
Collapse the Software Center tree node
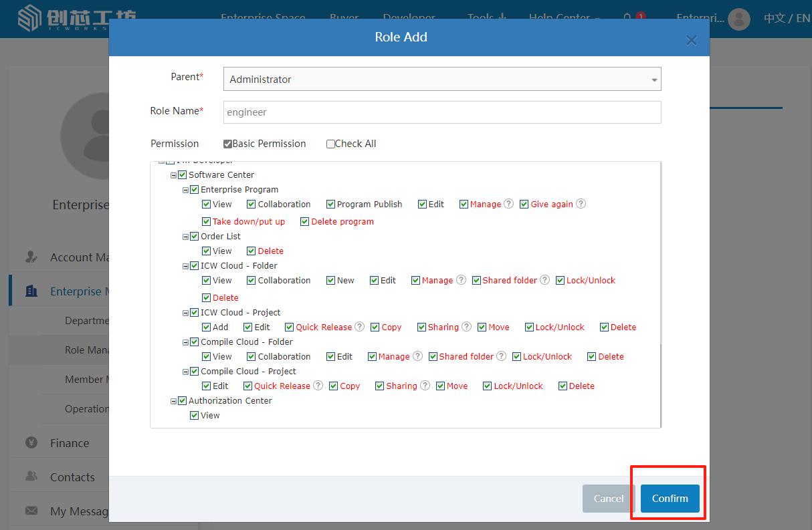(x=174, y=175)
